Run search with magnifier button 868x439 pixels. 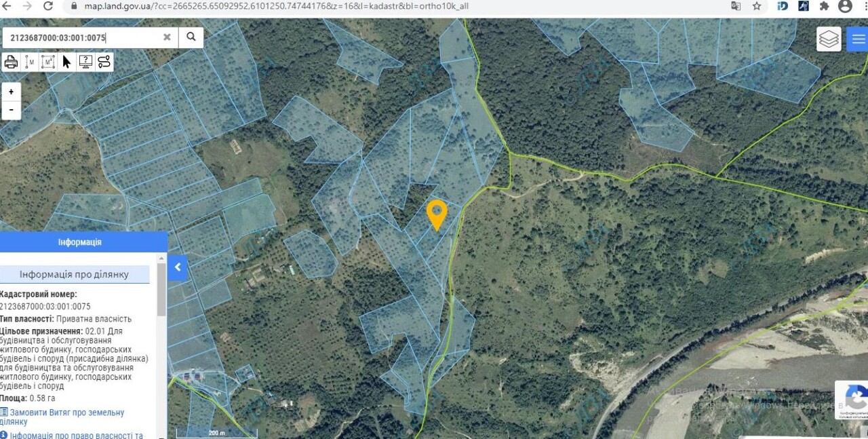[x=191, y=37]
